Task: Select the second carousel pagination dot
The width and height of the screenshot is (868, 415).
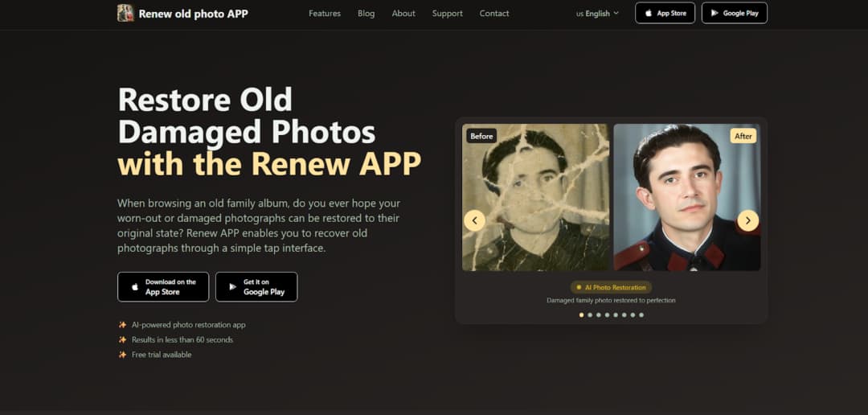Action: point(590,314)
